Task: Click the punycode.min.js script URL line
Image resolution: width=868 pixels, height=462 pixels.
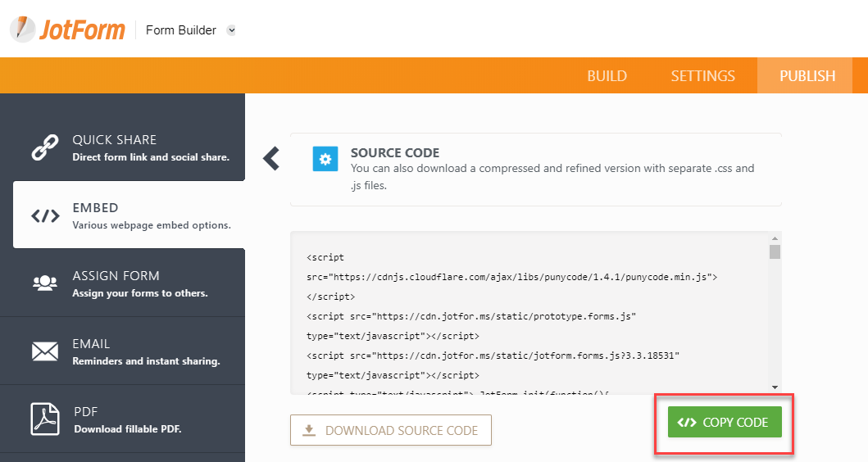Action: [x=512, y=277]
